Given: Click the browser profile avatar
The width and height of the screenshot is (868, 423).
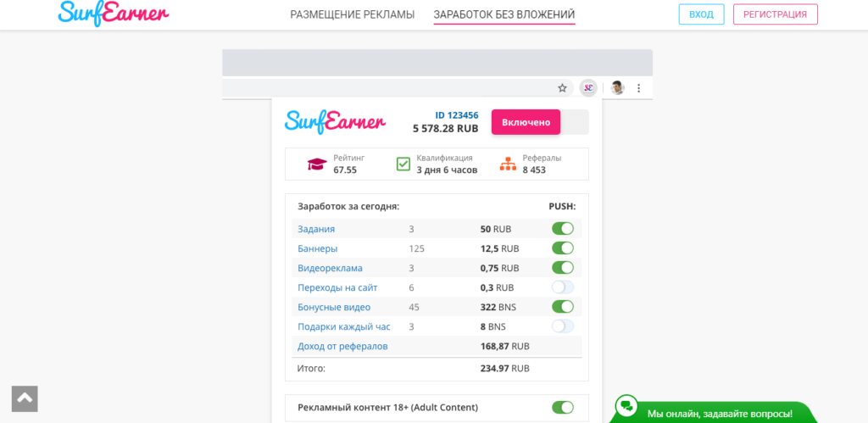Looking at the screenshot, I should click(x=617, y=88).
